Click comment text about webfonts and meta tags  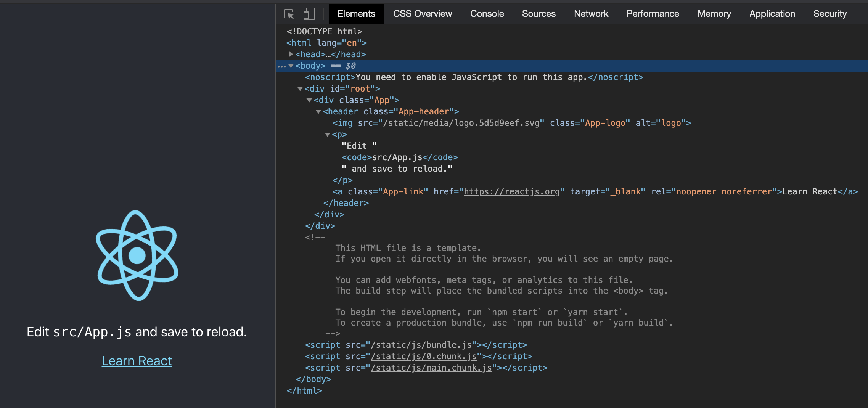(484, 280)
